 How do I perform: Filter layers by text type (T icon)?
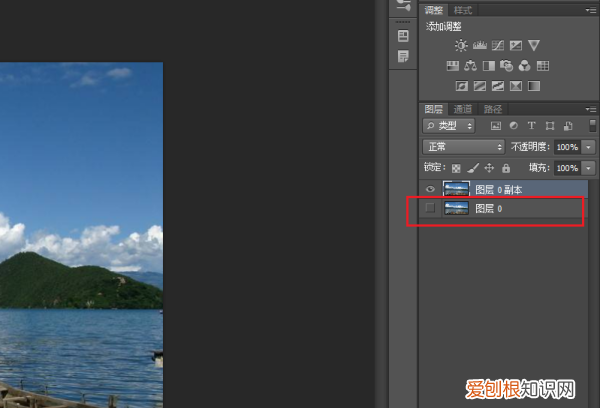coord(531,126)
